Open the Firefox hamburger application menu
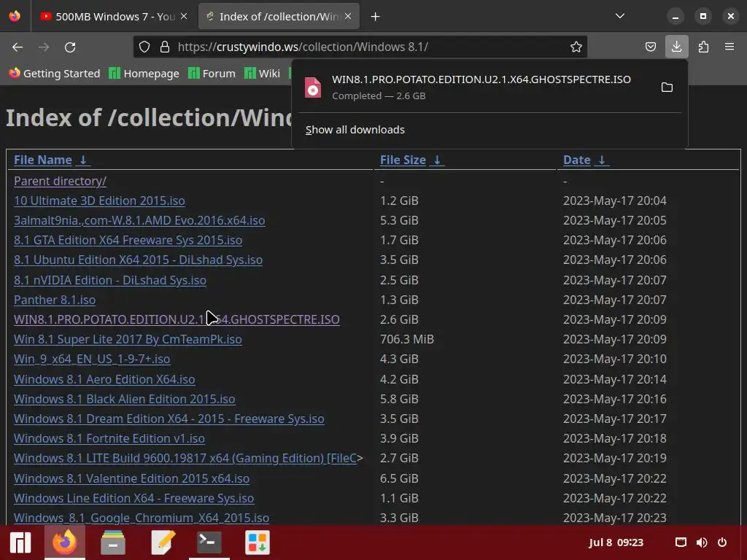 click(729, 47)
